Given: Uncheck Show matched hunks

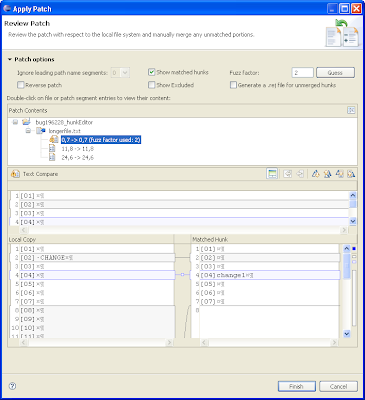Looking at the screenshot, I should 152,72.
